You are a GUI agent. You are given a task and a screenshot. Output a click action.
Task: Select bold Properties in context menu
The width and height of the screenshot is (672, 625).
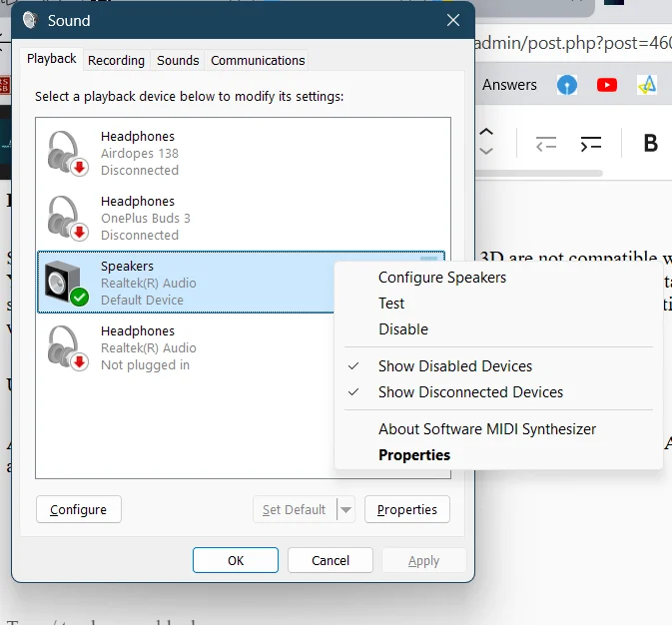[x=414, y=455]
